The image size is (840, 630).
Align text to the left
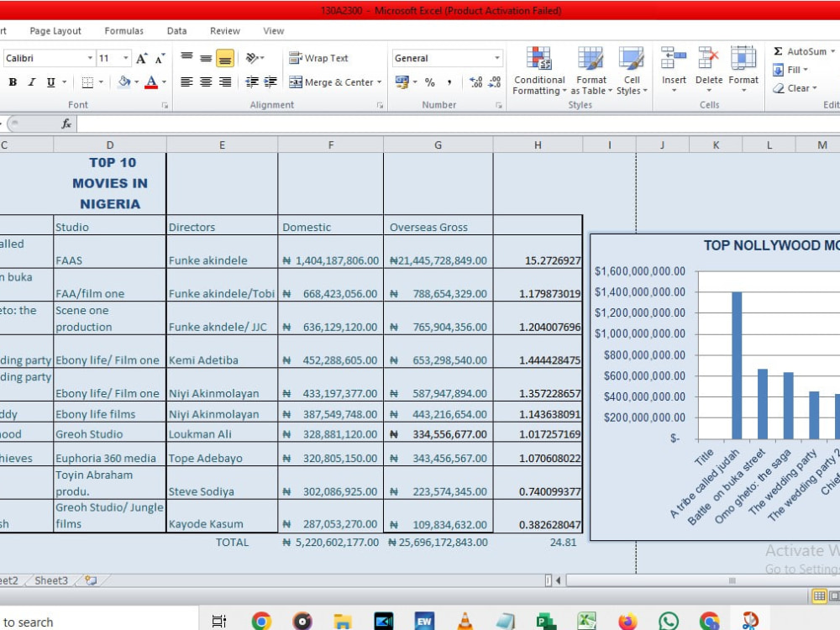[186, 81]
